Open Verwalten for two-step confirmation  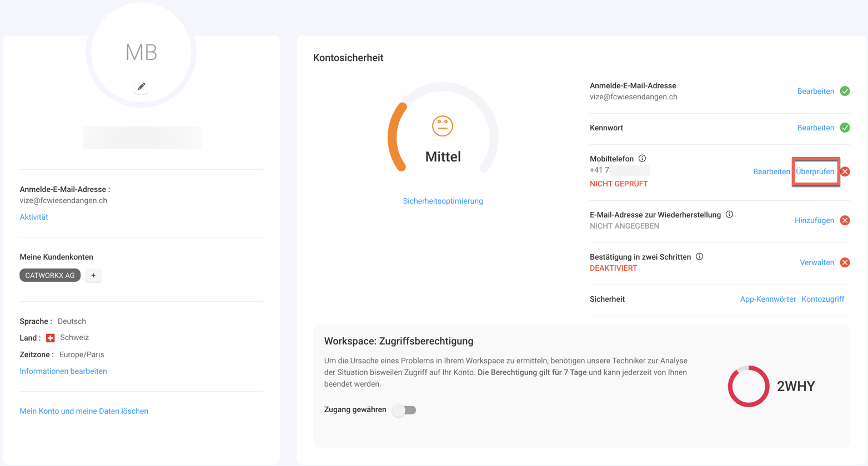point(816,262)
